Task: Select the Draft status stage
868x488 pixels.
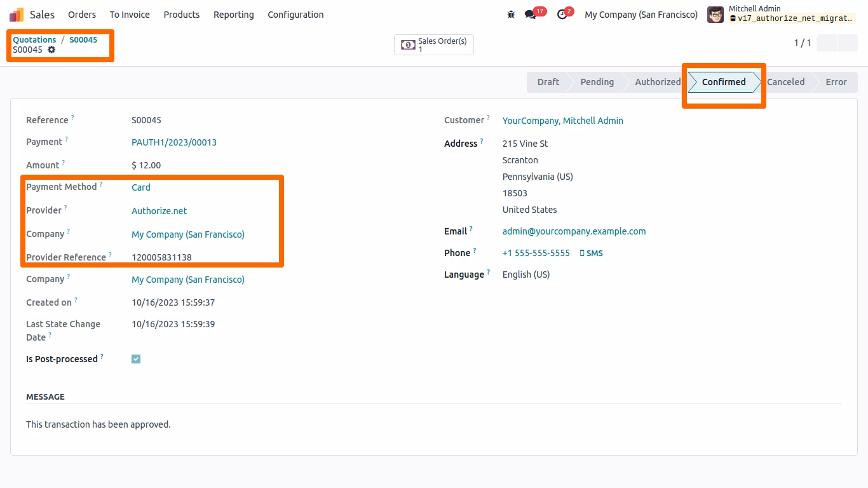Action: [548, 82]
